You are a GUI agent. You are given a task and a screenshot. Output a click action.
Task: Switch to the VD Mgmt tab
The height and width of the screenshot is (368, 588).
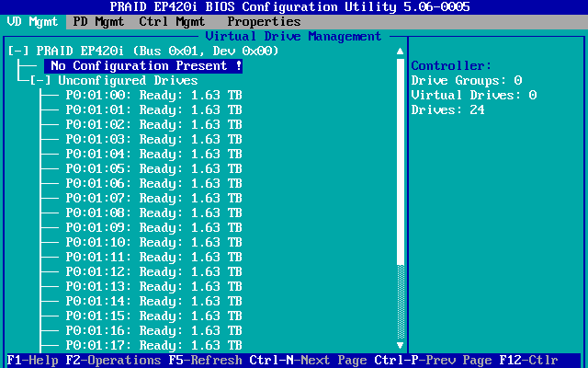click(33, 22)
